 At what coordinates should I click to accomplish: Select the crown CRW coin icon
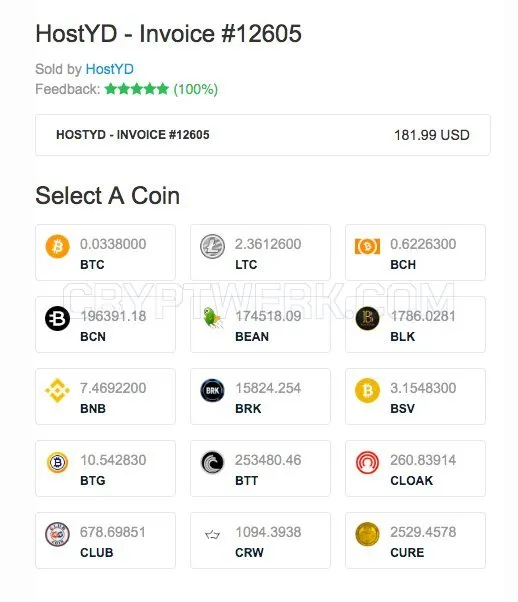(x=212, y=534)
